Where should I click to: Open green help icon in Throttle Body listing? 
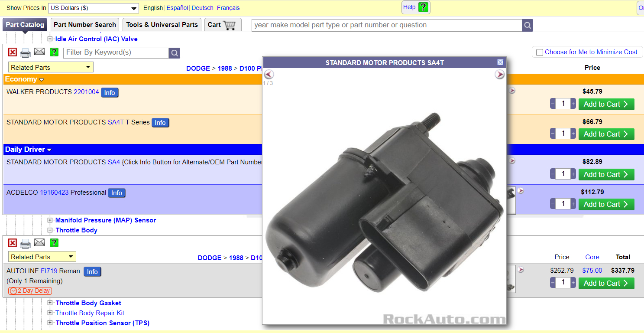click(x=54, y=243)
